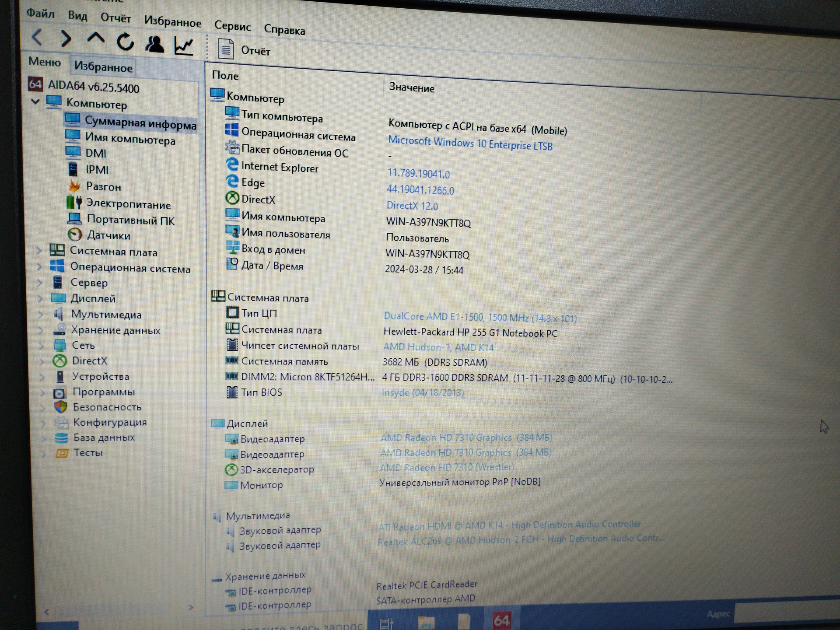This screenshot has height=630, width=840.
Task: Open the Файл menu
Action: pyautogui.click(x=41, y=13)
